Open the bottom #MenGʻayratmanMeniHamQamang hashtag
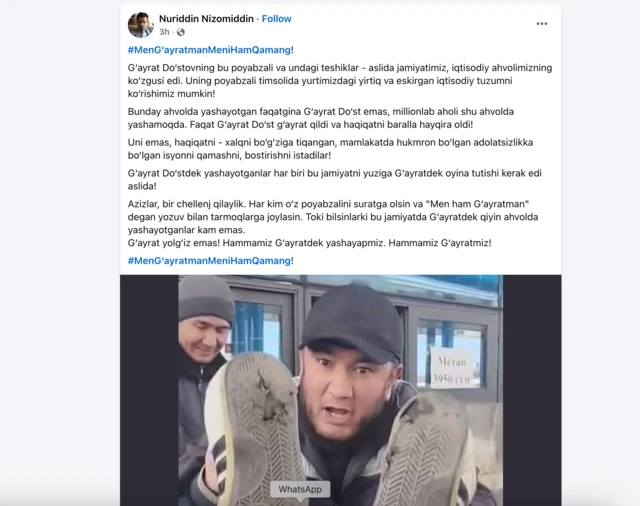This screenshot has height=506, width=640. click(209, 260)
